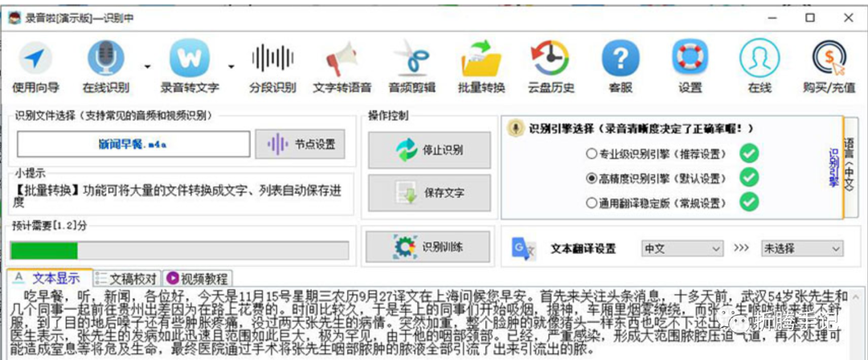Screen dimensions: 868x360
Task: Switch to 文稿校对 tab
Action: [x=126, y=278]
